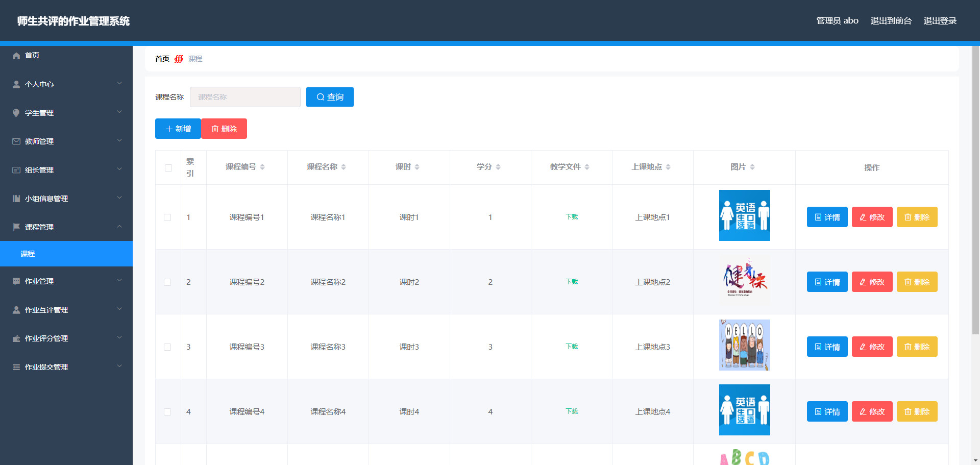Click 退出到前台 in the header
Viewport: 980px width, 465px height.
(x=891, y=21)
